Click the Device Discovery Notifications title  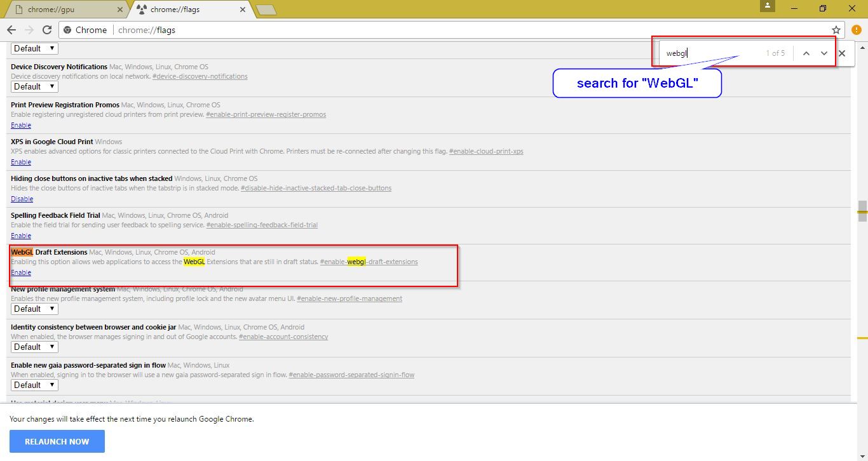[59, 67]
